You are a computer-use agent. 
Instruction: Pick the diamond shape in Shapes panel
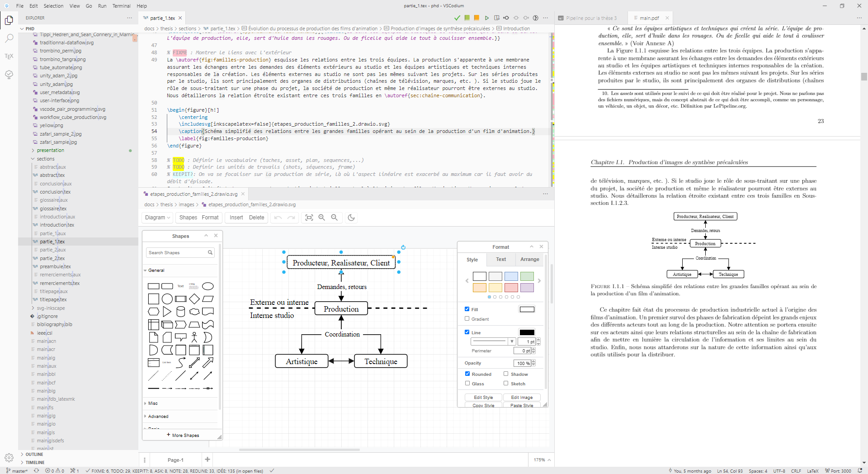tap(194, 299)
